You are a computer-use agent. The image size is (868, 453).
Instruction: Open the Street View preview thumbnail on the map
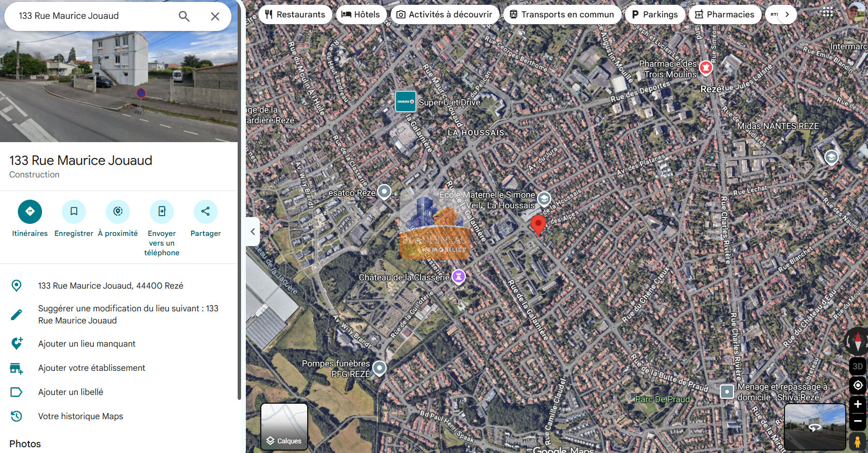click(x=815, y=427)
